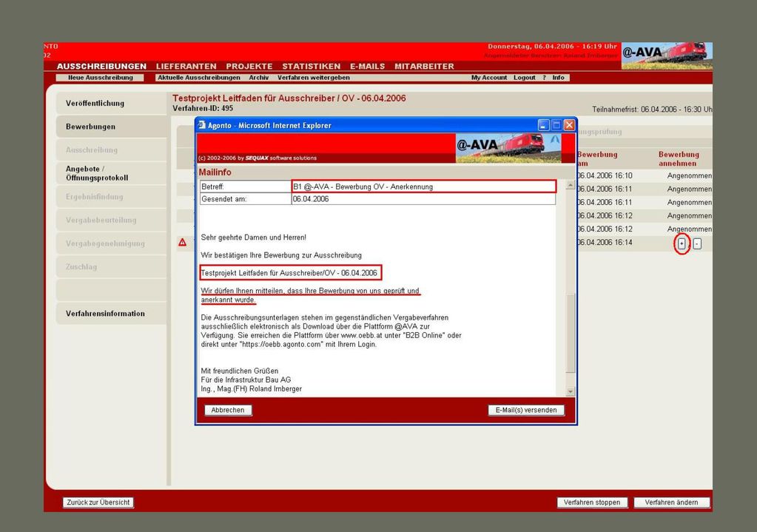Open the STATISTIKEN menu
Image resolution: width=757 pixels, height=532 pixels.
[312, 66]
